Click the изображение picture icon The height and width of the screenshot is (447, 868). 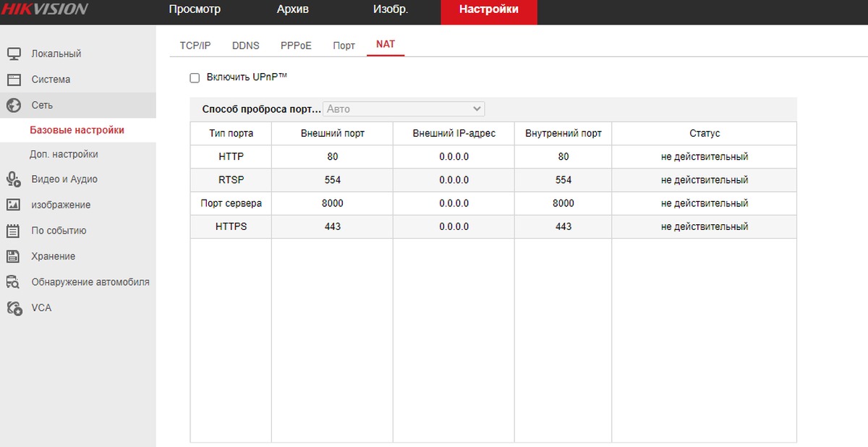point(14,205)
